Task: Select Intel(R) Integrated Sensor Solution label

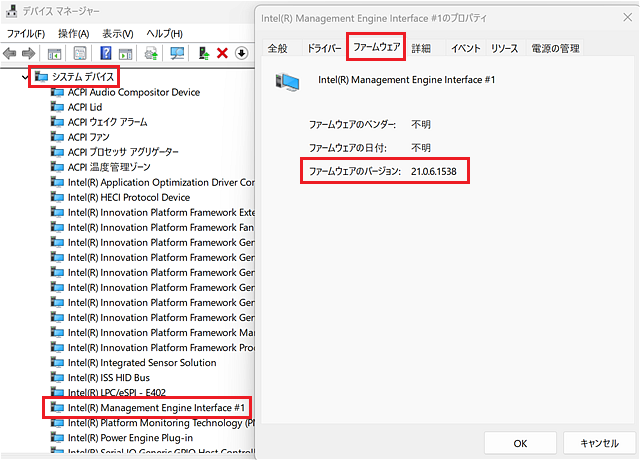Action: pyautogui.click(x=142, y=362)
